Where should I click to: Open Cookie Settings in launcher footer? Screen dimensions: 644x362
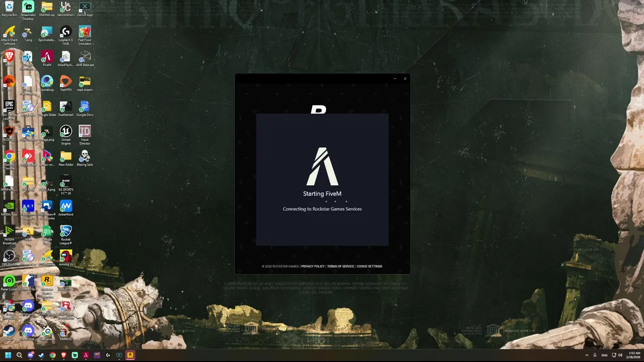369,266
